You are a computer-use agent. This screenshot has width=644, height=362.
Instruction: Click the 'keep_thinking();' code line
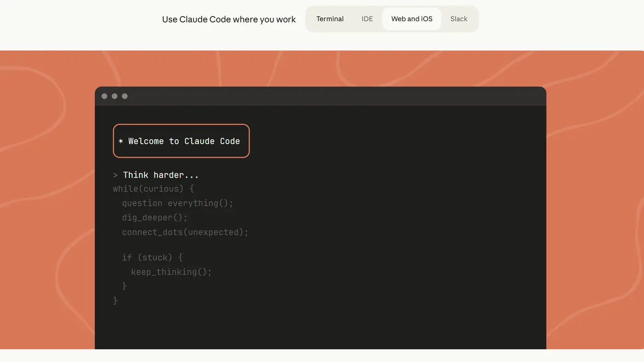point(171,272)
